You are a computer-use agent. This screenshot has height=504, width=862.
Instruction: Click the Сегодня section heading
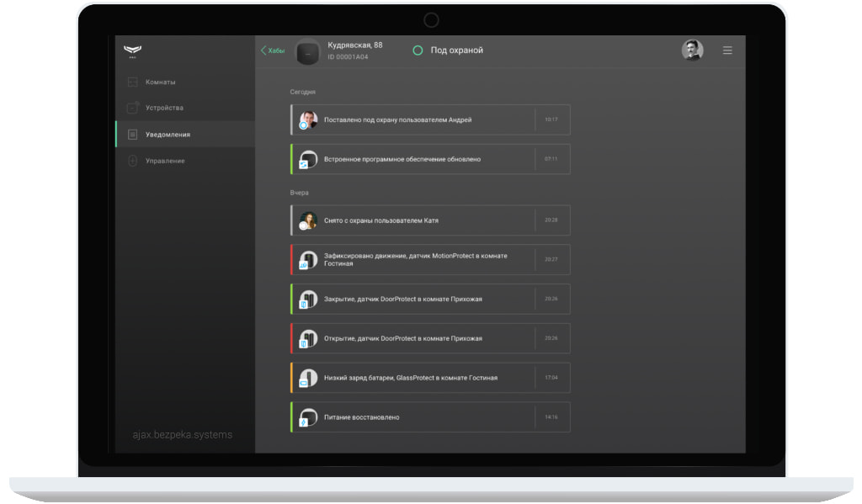click(302, 92)
